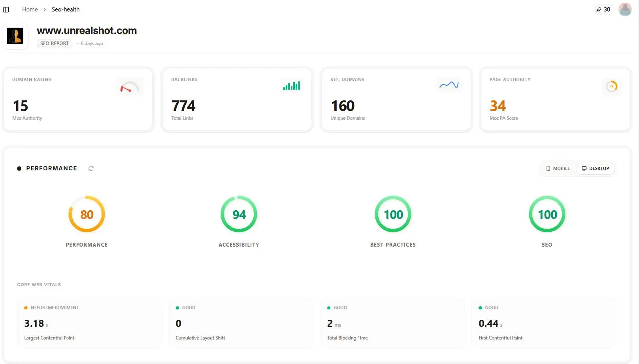Toggle the sidebar panel icon
Screen dimensions: 639x364
tap(6, 9)
